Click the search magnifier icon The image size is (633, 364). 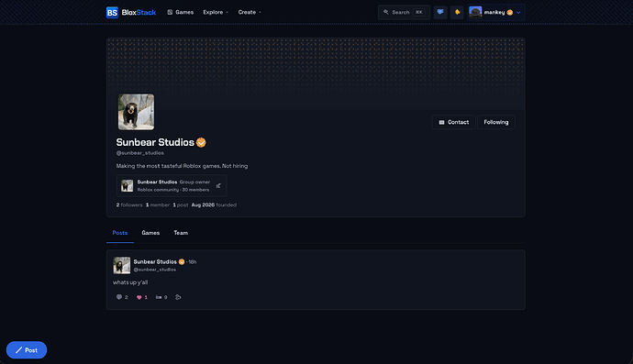386,12
